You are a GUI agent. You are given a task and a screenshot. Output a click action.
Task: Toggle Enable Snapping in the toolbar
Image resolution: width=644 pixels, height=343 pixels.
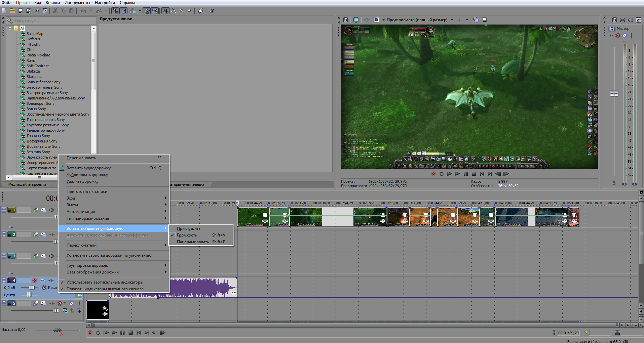click(x=115, y=11)
